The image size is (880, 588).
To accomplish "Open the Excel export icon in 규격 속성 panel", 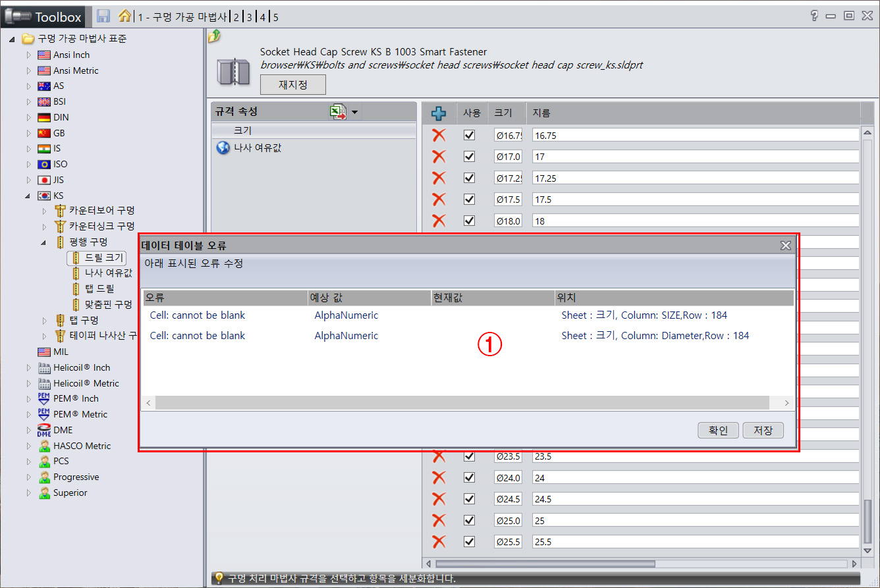I will [337, 111].
